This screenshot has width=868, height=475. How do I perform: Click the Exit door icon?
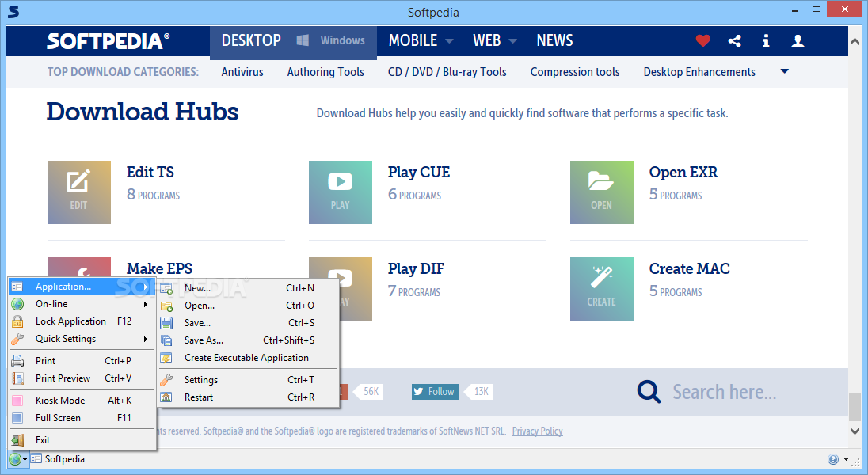click(x=17, y=440)
